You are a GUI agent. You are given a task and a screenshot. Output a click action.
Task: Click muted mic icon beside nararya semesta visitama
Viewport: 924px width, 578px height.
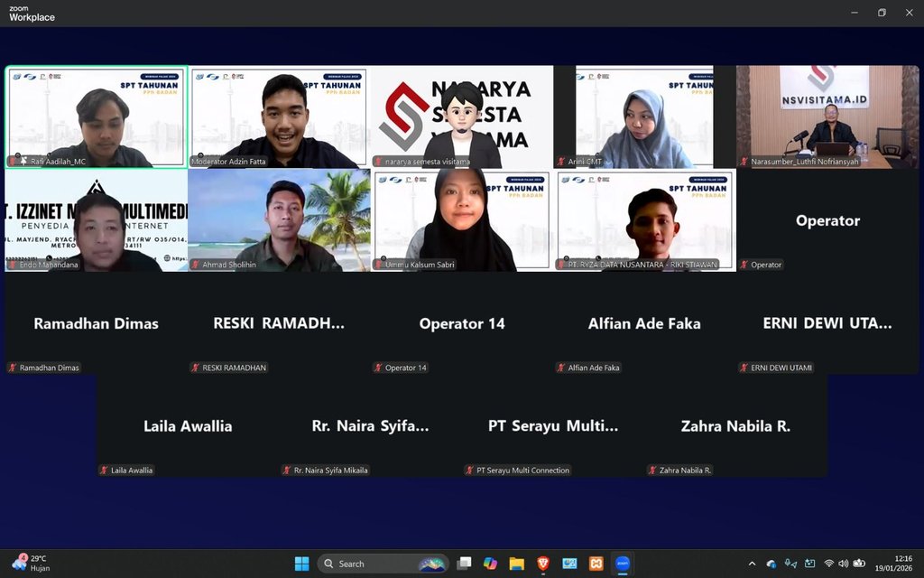pos(378,161)
